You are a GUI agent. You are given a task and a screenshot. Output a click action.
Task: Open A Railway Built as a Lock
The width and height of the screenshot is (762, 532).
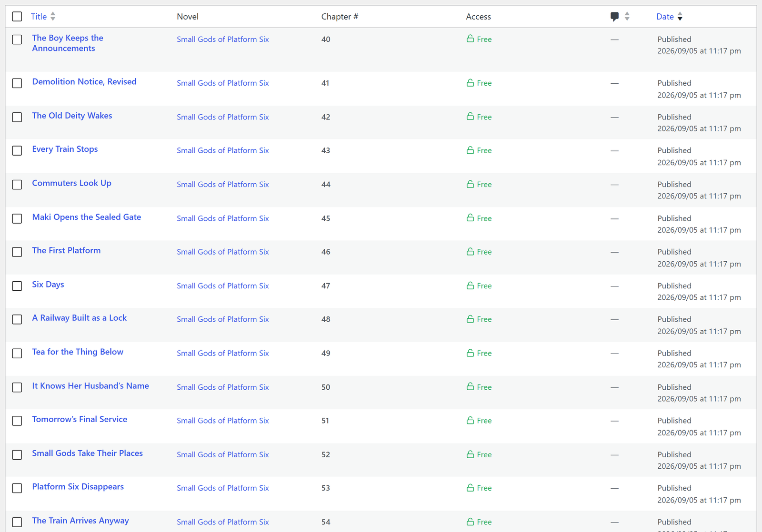[x=80, y=318]
